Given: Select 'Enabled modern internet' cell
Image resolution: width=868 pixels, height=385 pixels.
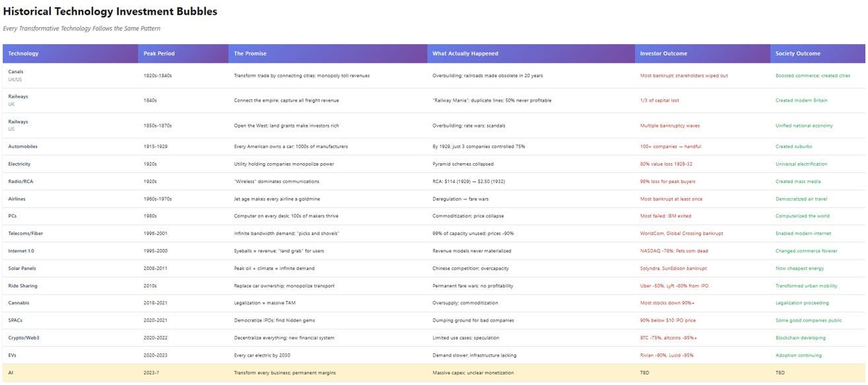Looking at the screenshot, I should (818, 233).
